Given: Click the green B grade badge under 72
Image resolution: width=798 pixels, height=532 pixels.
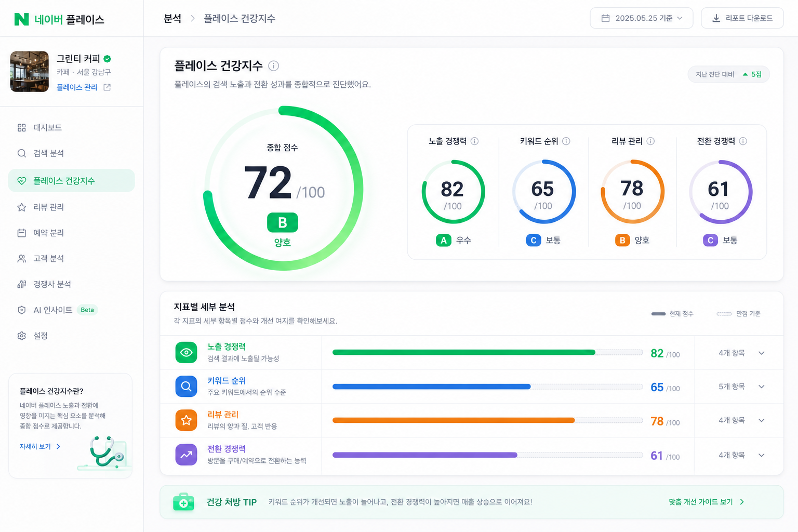Looking at the screenshot, I should pos(283,222).
